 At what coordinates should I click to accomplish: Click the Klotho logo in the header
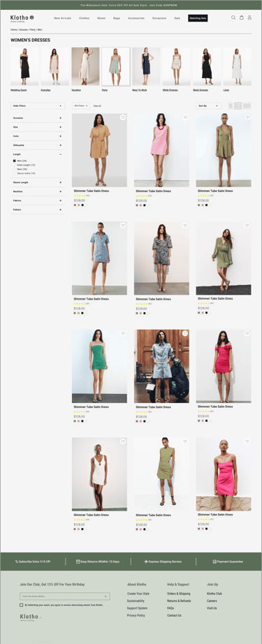click(22, 18)
